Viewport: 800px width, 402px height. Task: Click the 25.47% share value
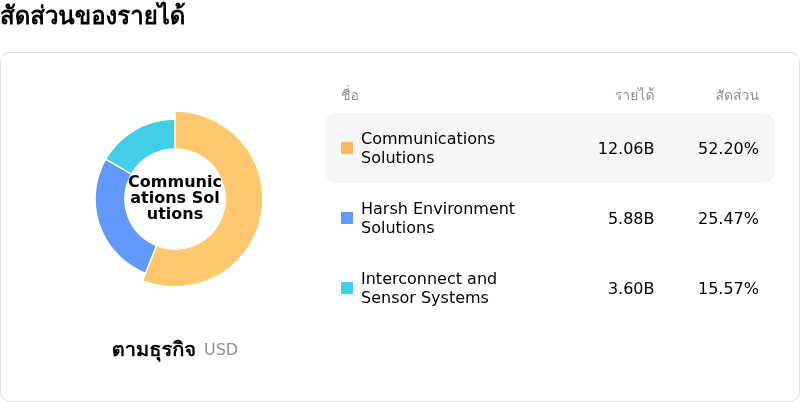coord(728,218)
